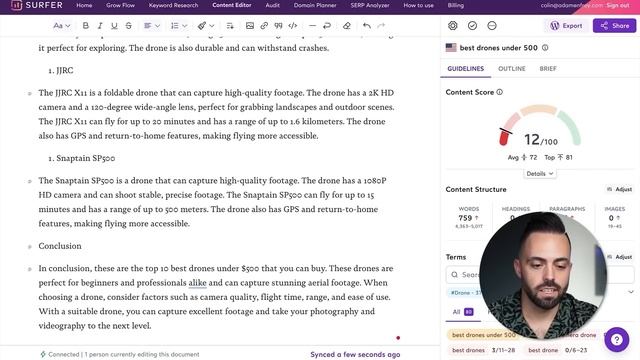Image resolution: width=640 pixels, height=360 pixels.
Task: Switch to the Outline tab
Action: (511, 69)
